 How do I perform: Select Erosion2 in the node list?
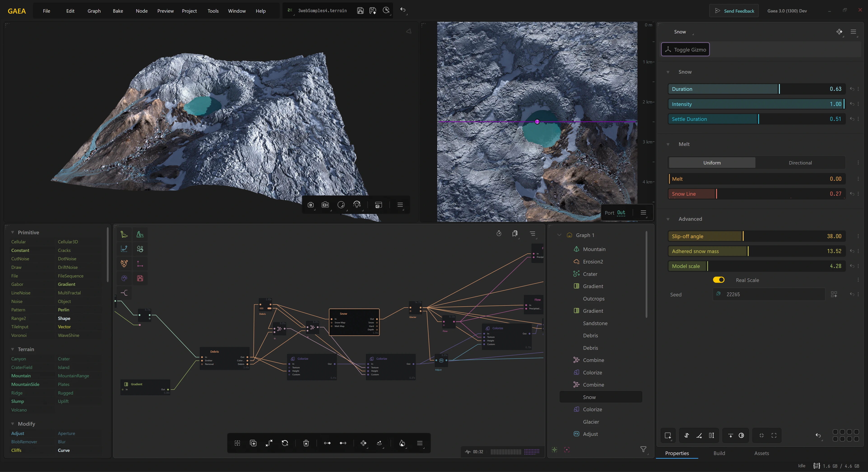593,262
